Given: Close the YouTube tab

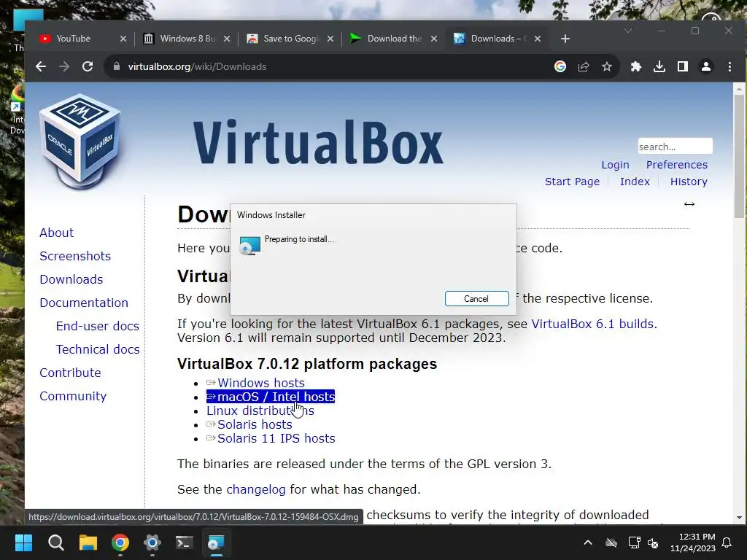Looking at the screenshot, I should (x=123, y=39).
